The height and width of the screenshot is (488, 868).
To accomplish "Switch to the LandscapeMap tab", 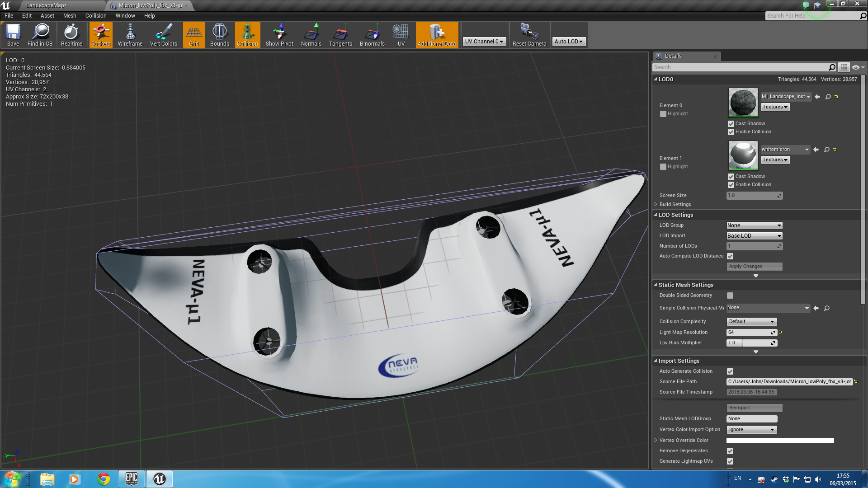I will (x=46, y=5).
